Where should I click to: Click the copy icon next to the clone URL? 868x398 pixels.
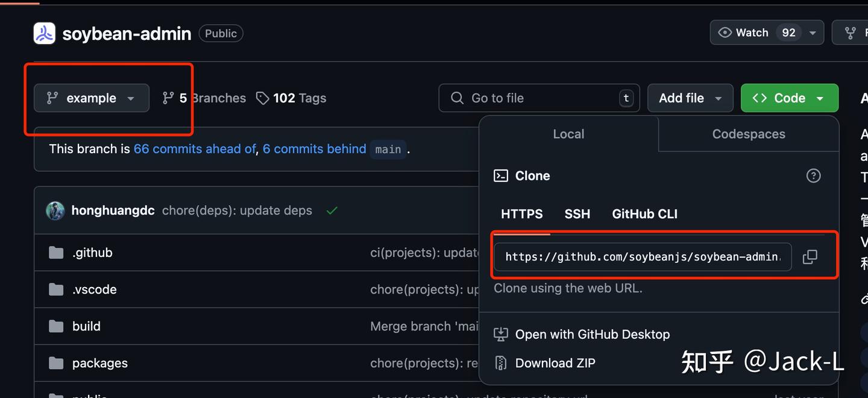[810, 256]
